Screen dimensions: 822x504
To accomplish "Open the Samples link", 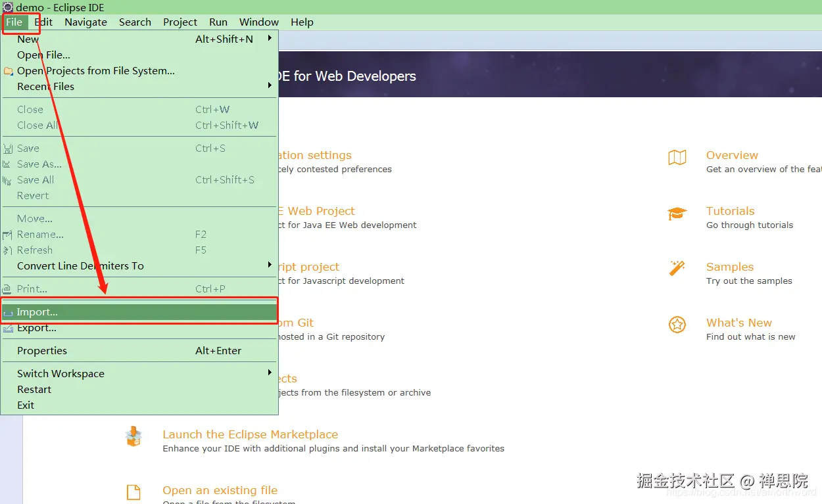I will pyautogui.click(x=730, y=267).
